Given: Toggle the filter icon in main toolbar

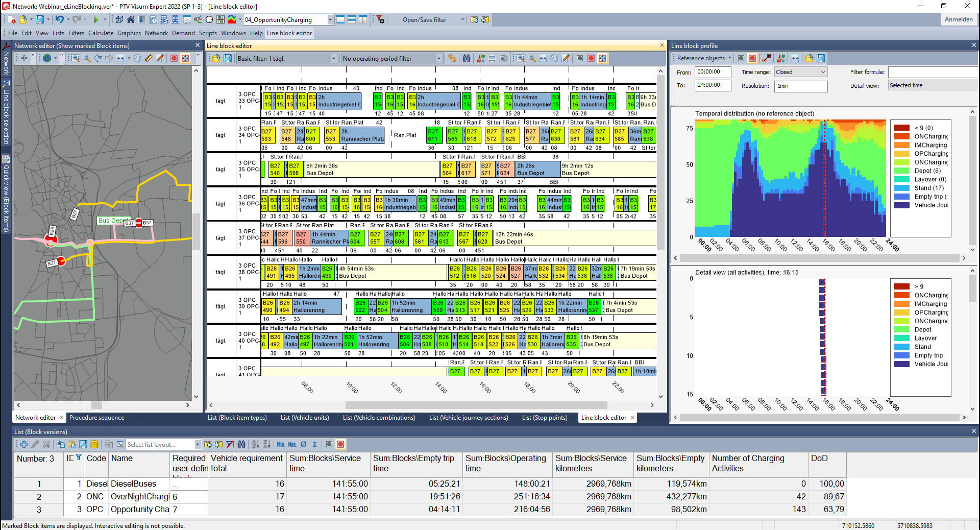Looking at the screenshot, I should tap(381, 19).
